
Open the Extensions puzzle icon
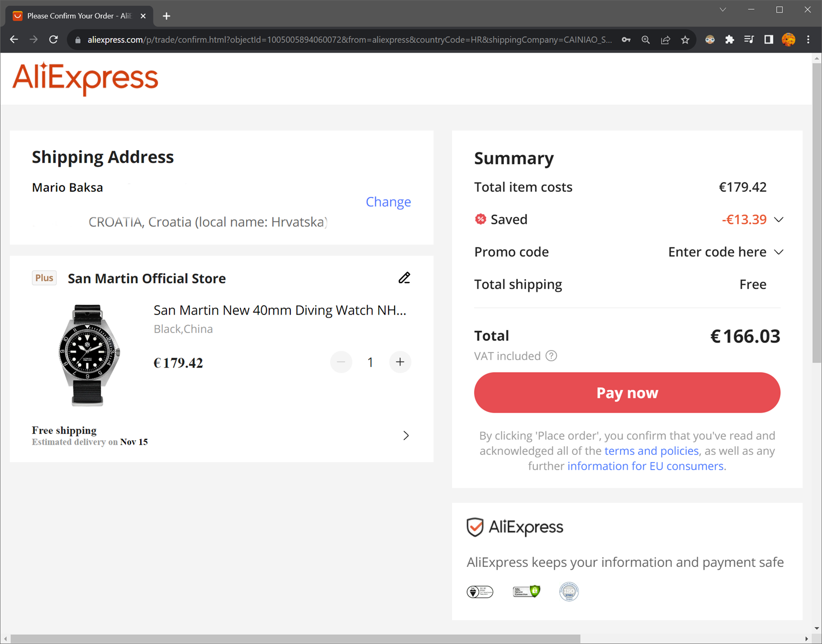730,40
